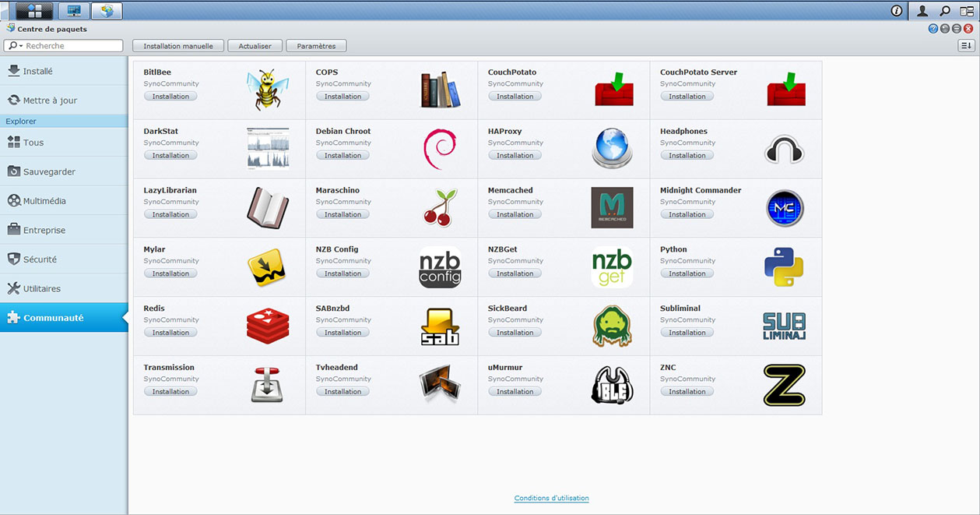Screen dimensions: 980x515
Task: Install the Memcached package
Action: 515,214
